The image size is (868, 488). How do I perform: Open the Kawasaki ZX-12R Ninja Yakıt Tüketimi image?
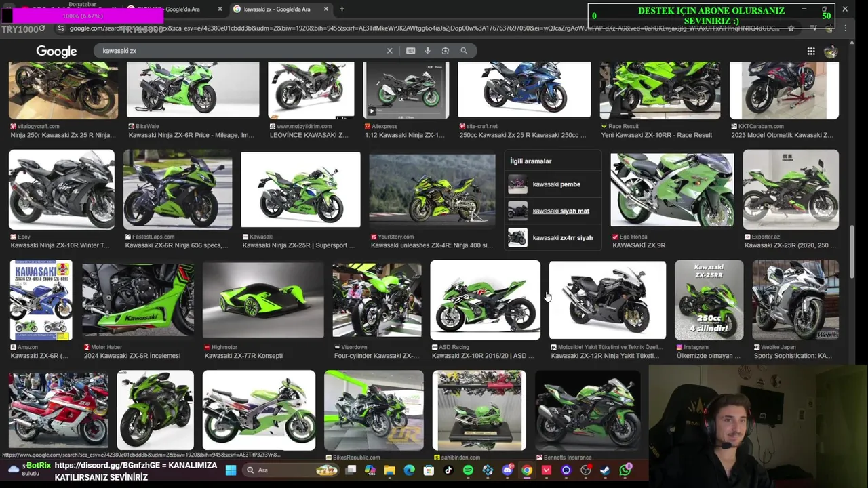(607, 300)
